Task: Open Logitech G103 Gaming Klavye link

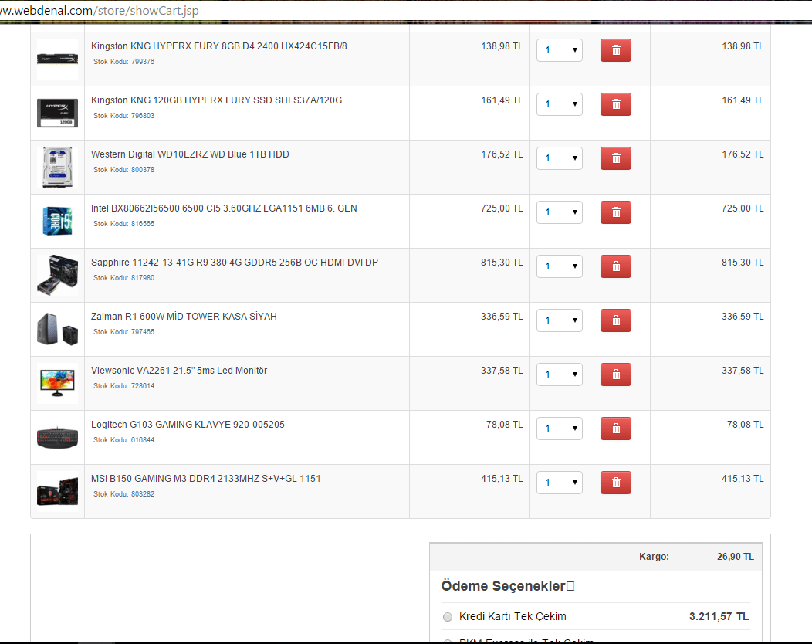Action: [x=188, y=425]
